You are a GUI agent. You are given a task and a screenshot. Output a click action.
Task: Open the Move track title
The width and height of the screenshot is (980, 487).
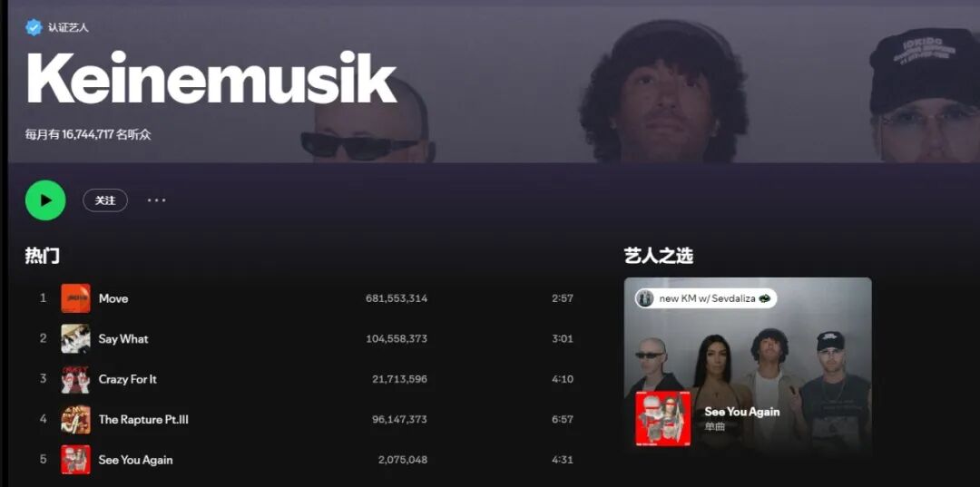point(113,298)
